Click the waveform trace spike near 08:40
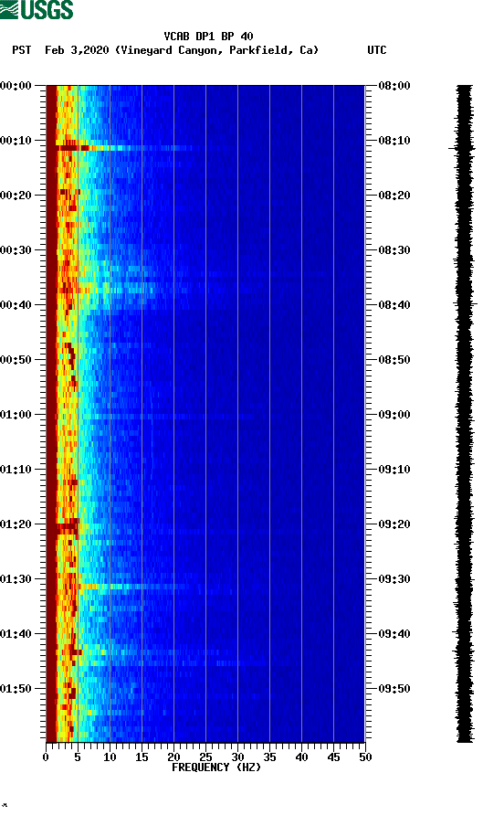Image resolution: width=504 pixels, height=815 pixels. (465, 303)
